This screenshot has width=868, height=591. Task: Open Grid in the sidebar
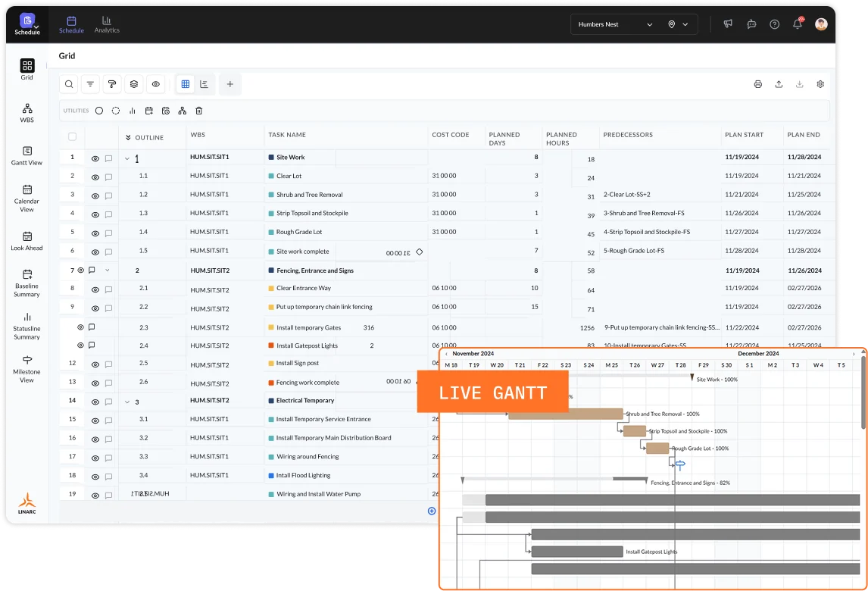[27, 69]
